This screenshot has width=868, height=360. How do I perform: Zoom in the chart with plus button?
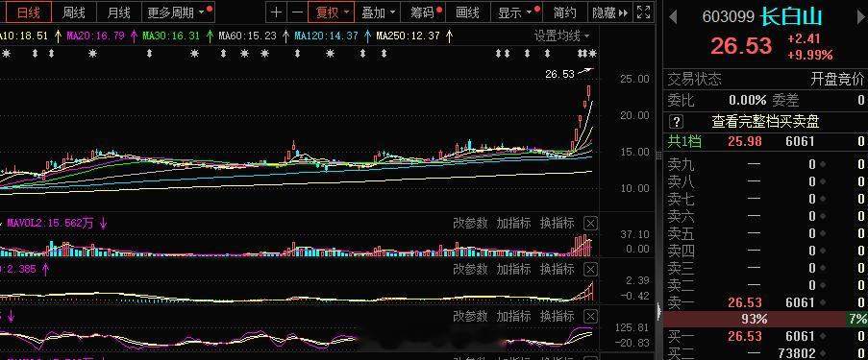tap(277, 12)
